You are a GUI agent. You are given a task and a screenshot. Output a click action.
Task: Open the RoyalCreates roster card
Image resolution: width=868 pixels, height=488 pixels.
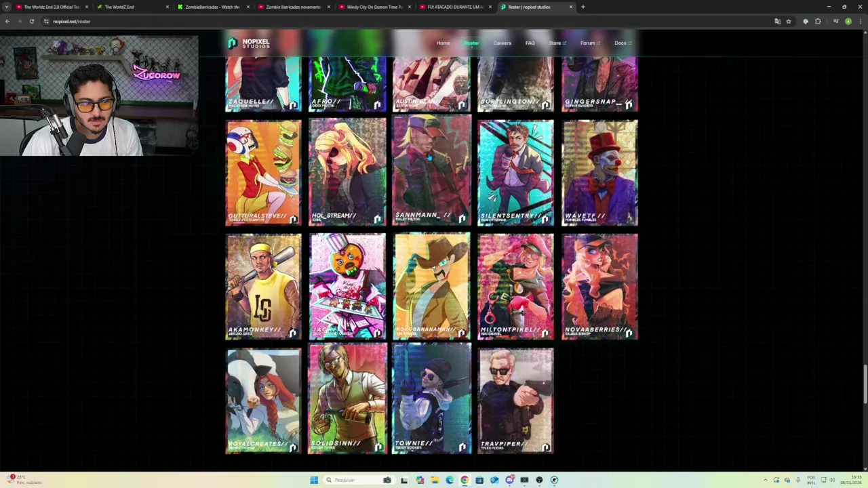pos(263,401)
